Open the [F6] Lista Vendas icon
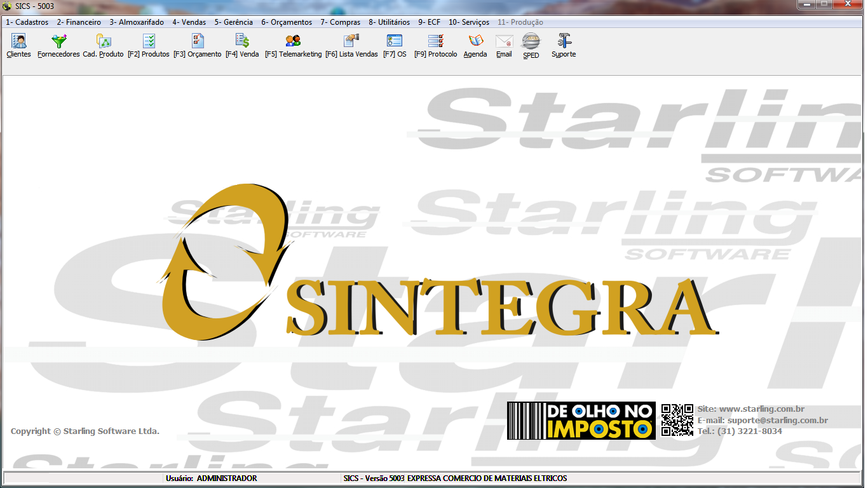This screenshot has height=488, width=868. [351, 41]
